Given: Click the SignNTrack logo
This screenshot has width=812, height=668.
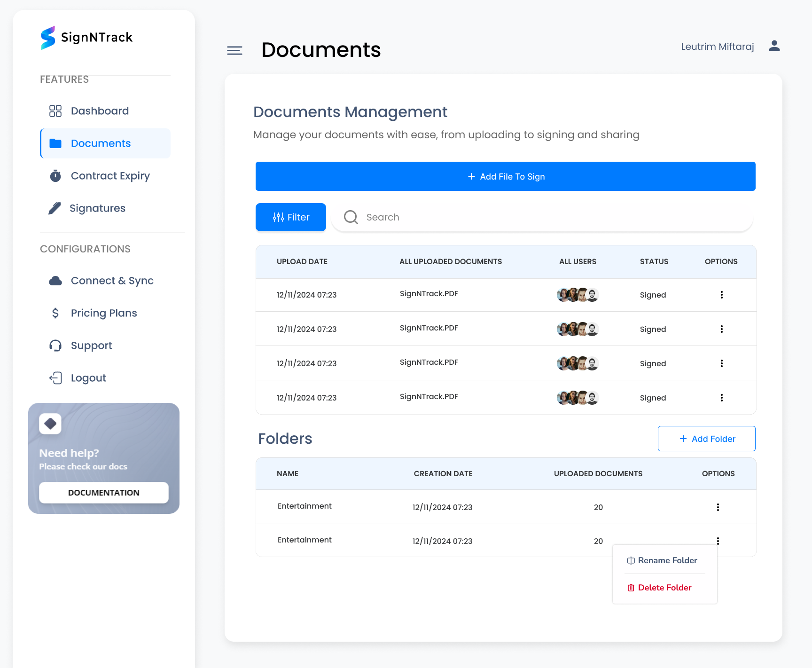Looking at the screenshot, I should [x=86, y=37].
